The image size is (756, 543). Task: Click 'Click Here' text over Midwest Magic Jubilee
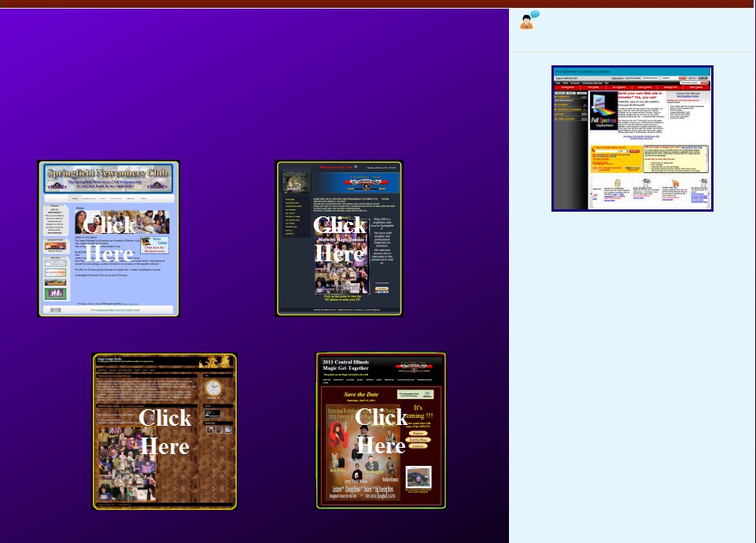(339, 239)
